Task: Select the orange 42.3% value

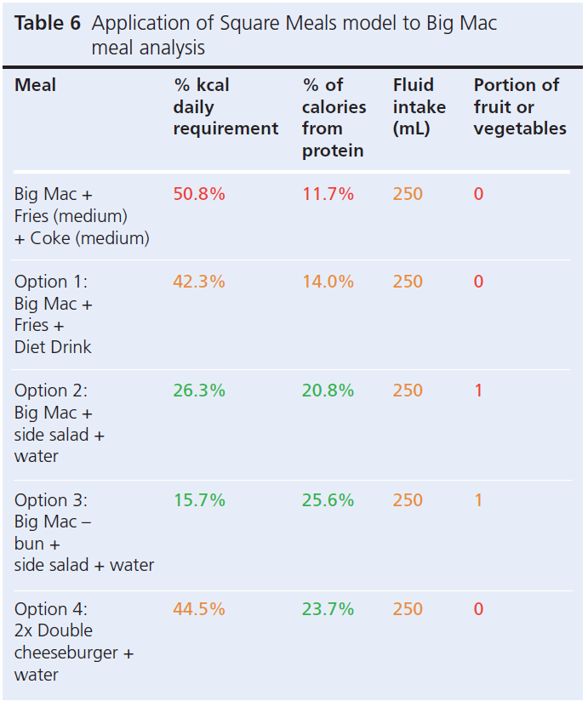Action: 199,282
